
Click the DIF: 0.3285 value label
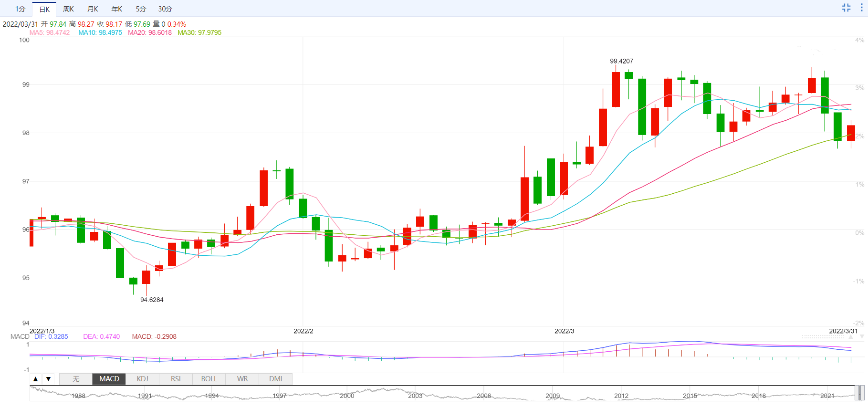[x=51, y=337]
